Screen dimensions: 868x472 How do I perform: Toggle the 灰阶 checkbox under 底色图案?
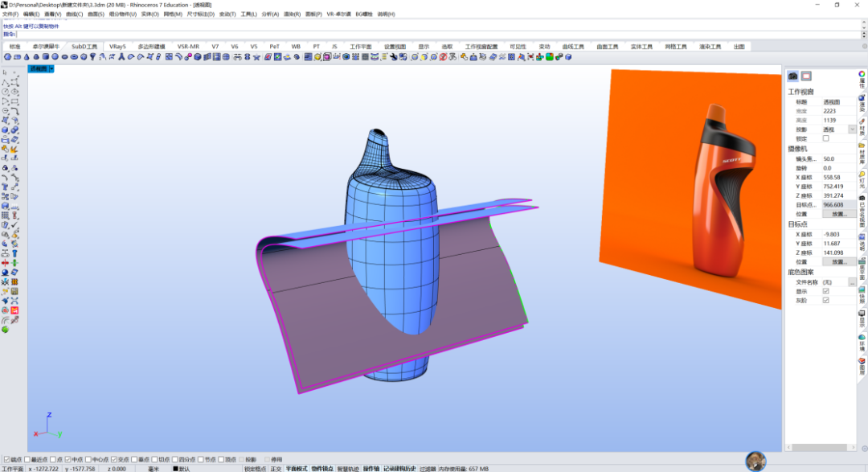(825, 300)
